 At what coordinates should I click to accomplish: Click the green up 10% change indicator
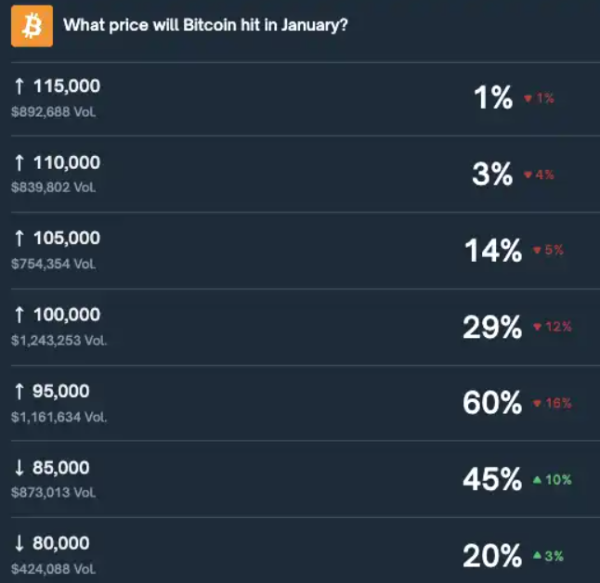tap(552, 480)
